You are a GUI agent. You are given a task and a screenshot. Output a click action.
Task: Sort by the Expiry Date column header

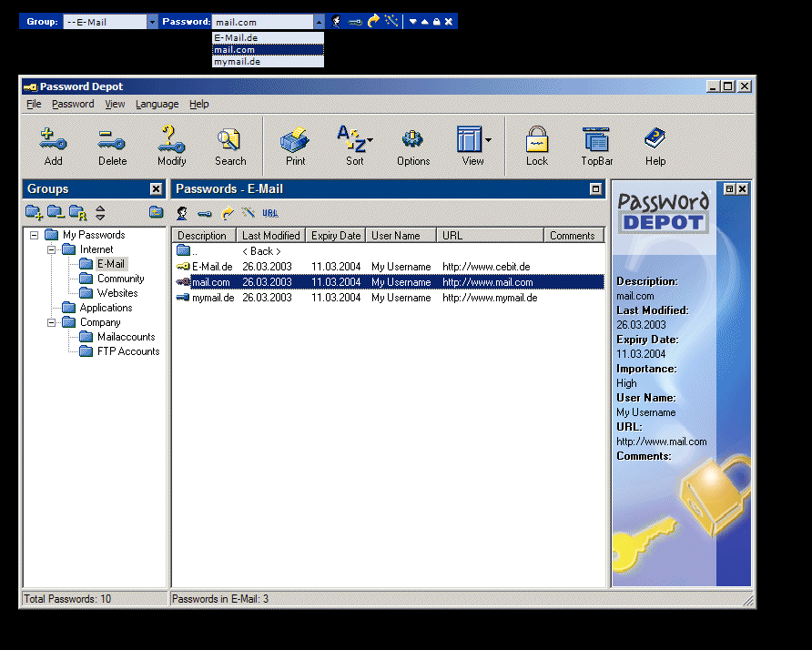click(336, 236)
